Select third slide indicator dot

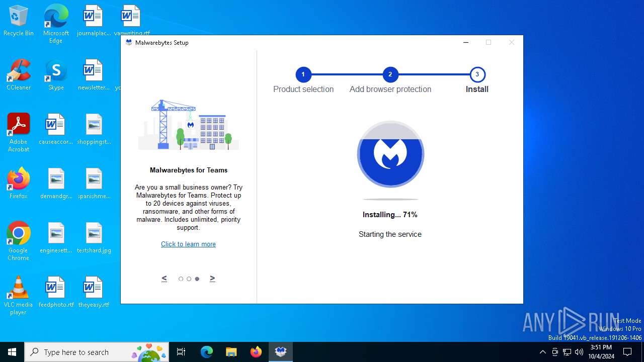[197, 279]
